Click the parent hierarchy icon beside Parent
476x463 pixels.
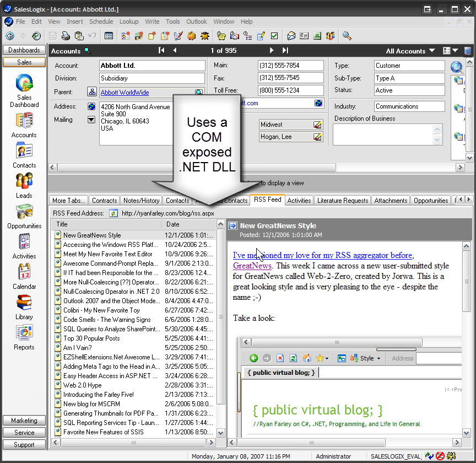point(92,91)
